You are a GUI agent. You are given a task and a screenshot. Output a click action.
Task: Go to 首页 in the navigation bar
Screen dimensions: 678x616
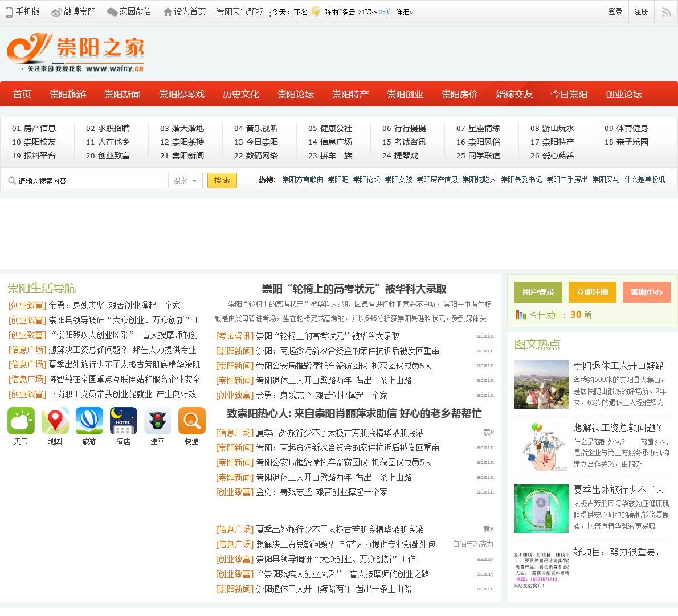(x=22, y=94)
